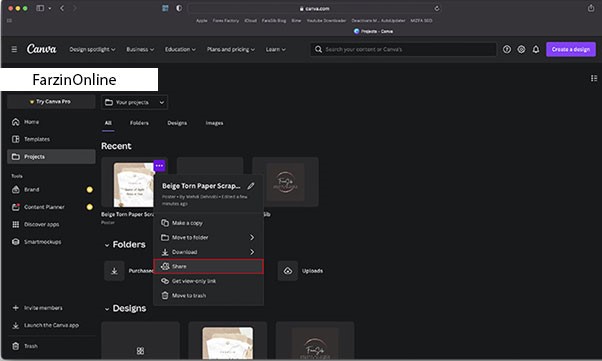Open Projects in sidebar

[51, 157]
